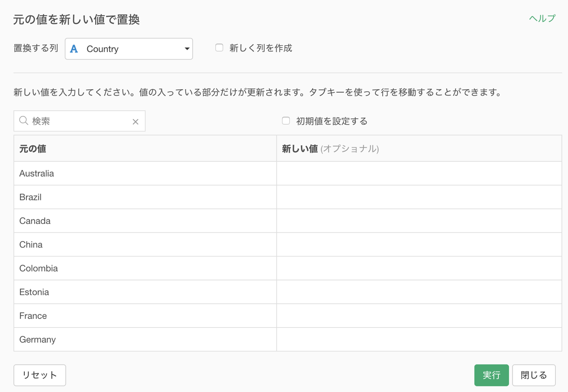This screenshot has height=392, width=568.
Task: Enable 初期値を設定する checkbox
Action: pos(286,121)
